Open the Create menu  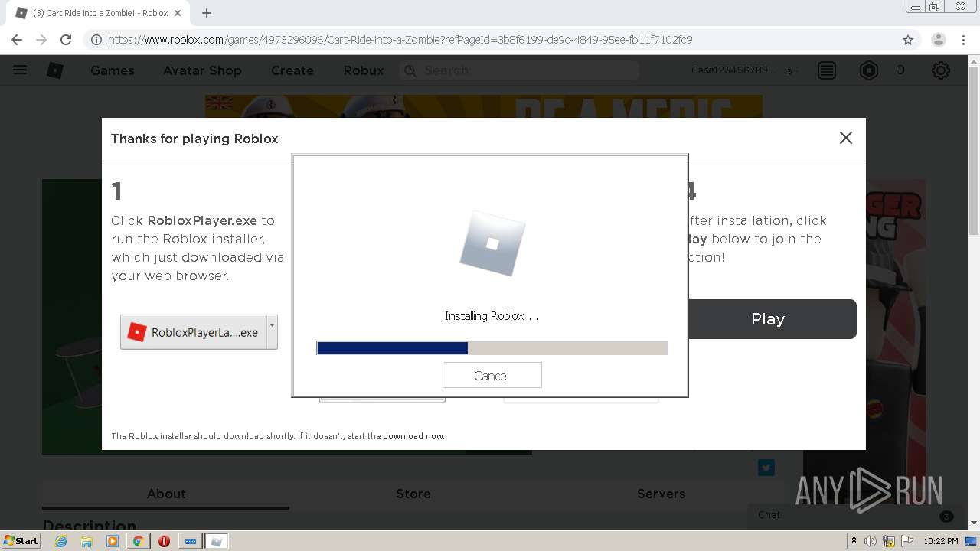292,70
